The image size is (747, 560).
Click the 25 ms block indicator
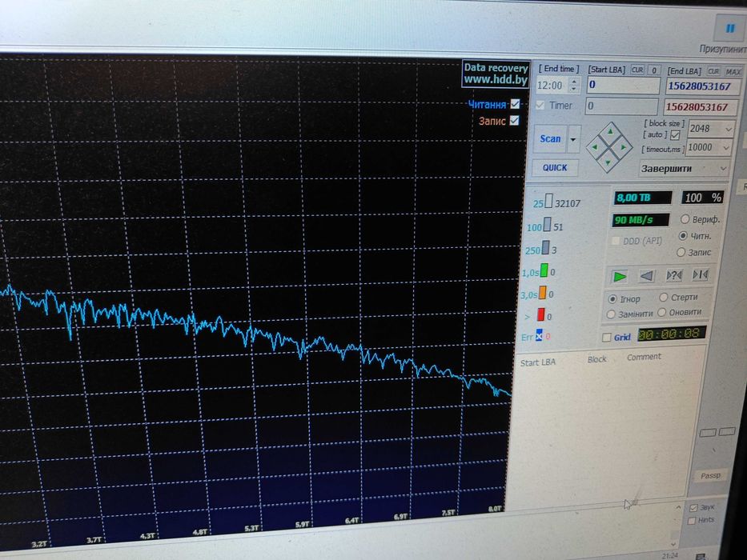pos(548,202)
